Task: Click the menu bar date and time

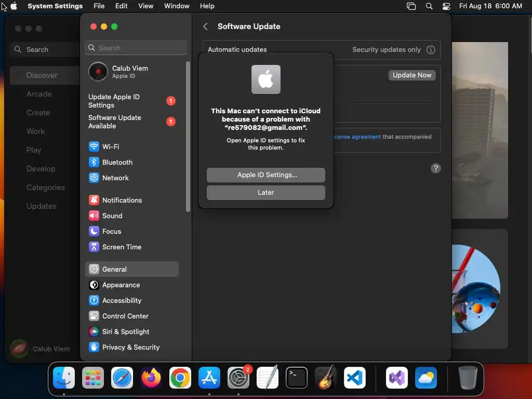Action: tap(490, 6)
